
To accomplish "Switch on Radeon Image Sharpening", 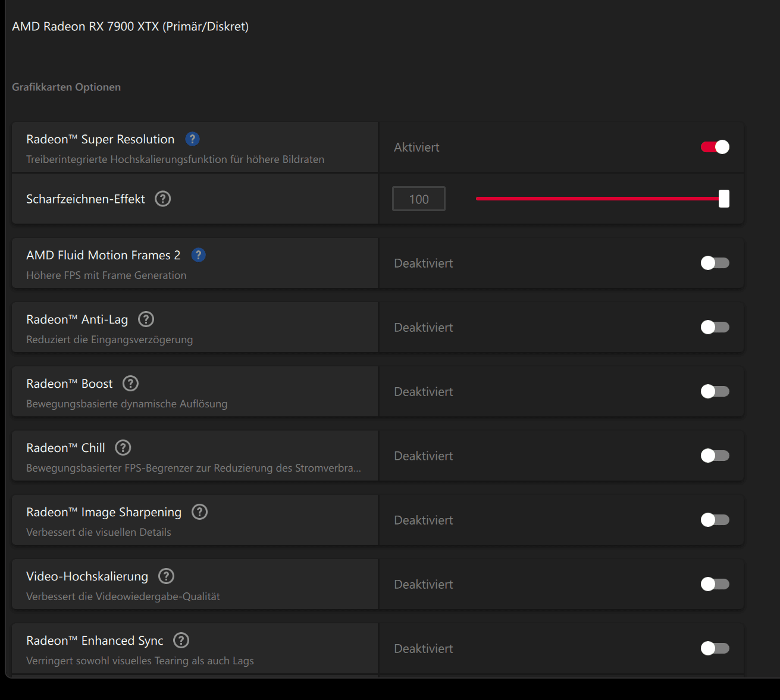I will [x=715, y=520].
